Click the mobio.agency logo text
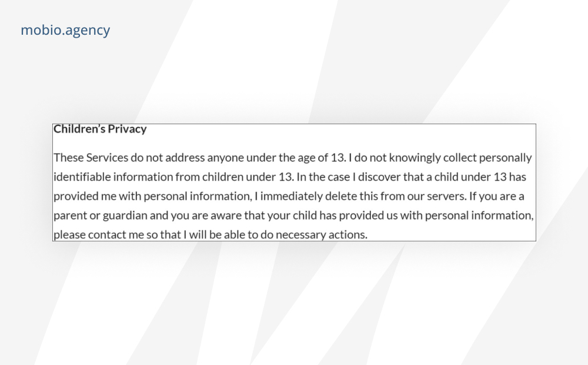 pos(65,31)
